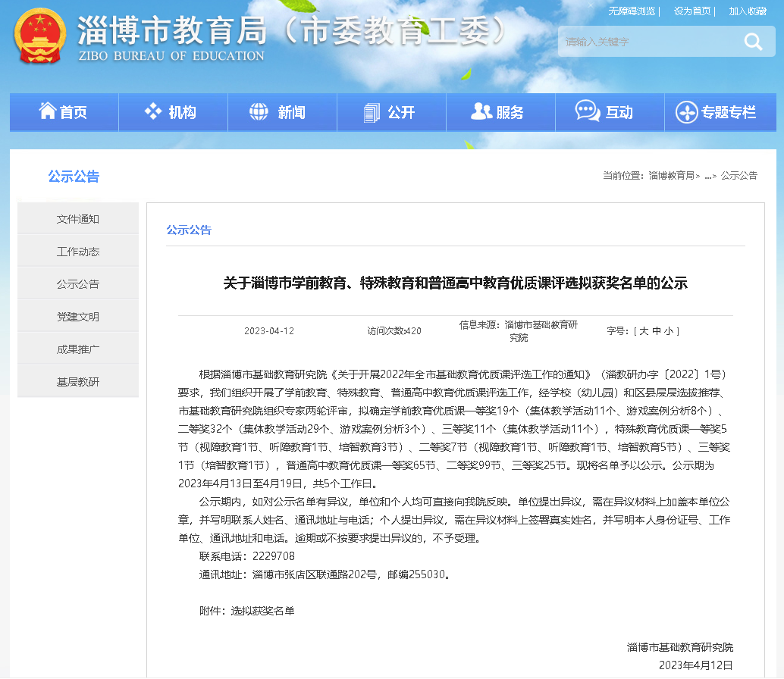Open the 机构 navigation item

click(x=173, y=112)
